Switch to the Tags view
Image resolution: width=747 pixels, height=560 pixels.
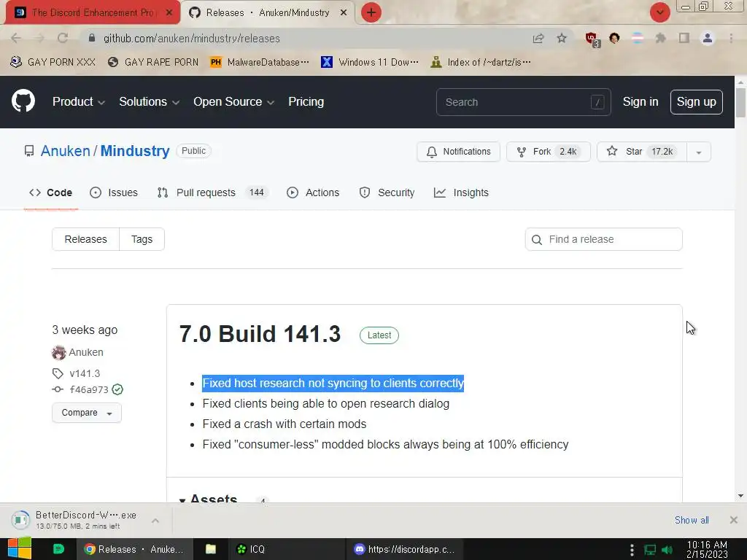[x=142, y=239]
